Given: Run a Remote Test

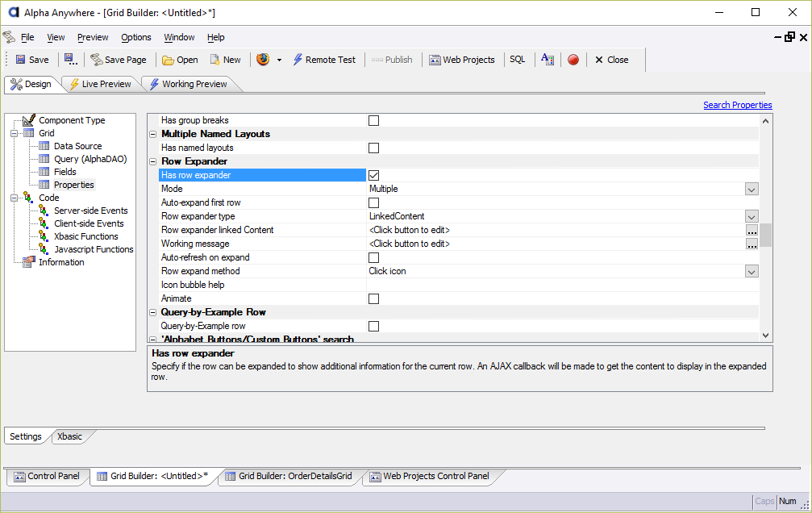Looking at the screenshot, I should (325, 60).
